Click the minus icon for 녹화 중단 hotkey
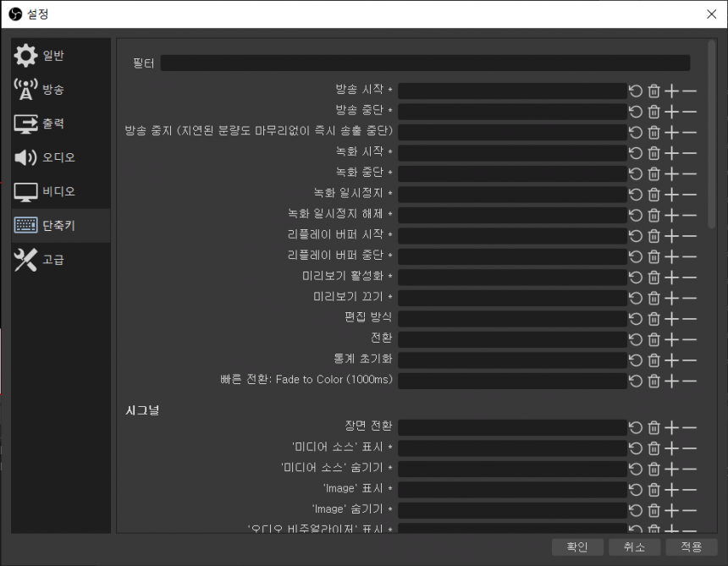This screenshot has height=566, width=728. coord(689,173)
